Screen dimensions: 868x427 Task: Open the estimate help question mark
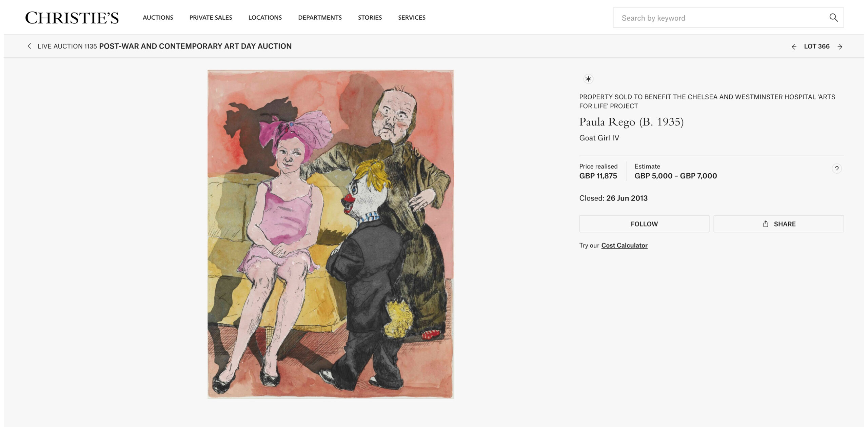point(837,169)
